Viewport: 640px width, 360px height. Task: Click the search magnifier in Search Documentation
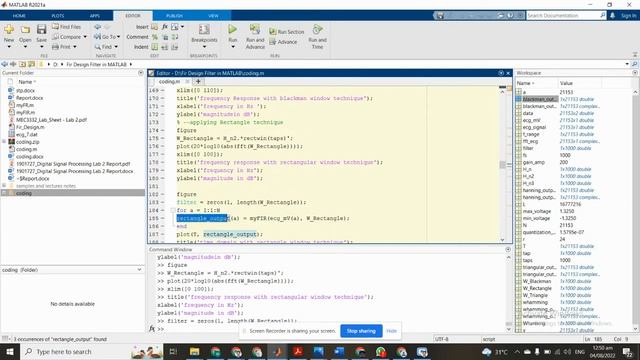pyautogui.click(x=602, y=16)
